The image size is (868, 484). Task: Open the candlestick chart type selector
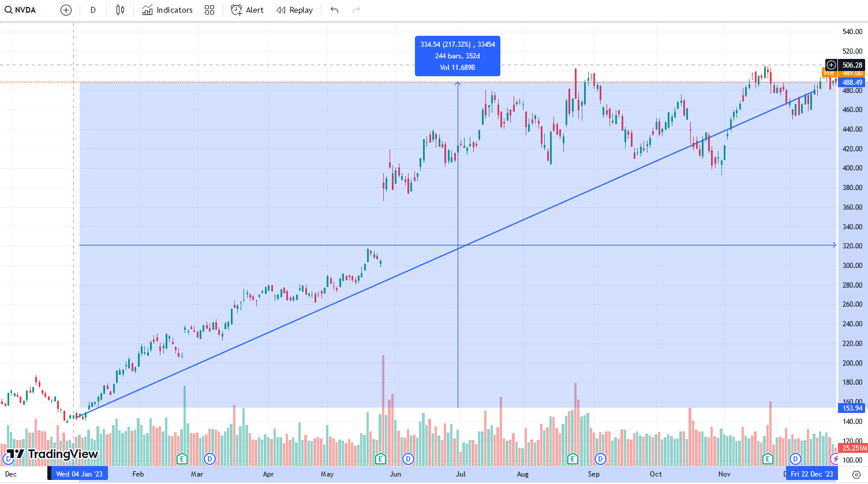[120, 10]
